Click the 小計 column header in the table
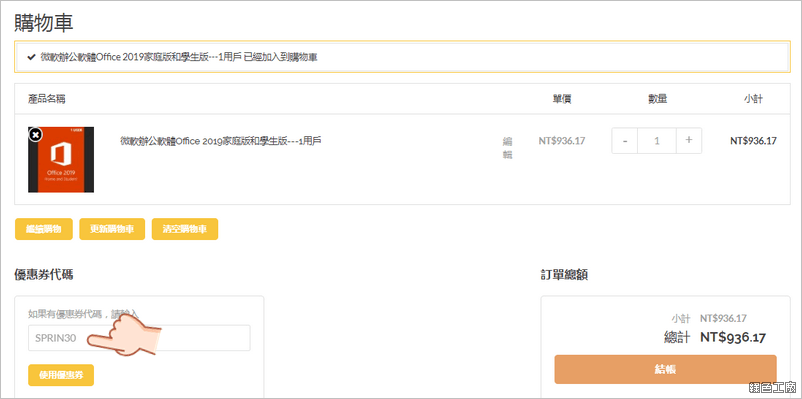 [x=753, y=99]
